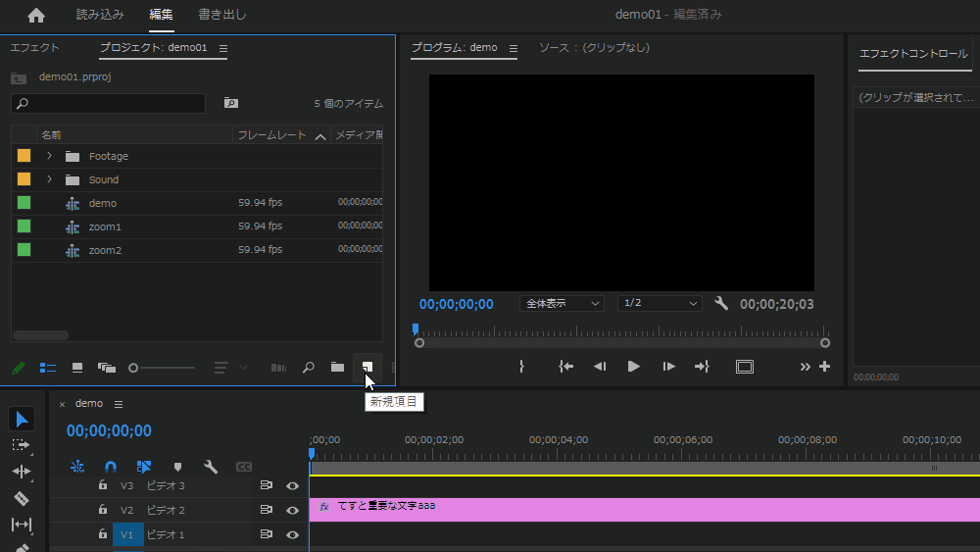Open the Find magnifier in project panel footer
The height and width of the screenshot is (552, 980).
tap(308, 368)
